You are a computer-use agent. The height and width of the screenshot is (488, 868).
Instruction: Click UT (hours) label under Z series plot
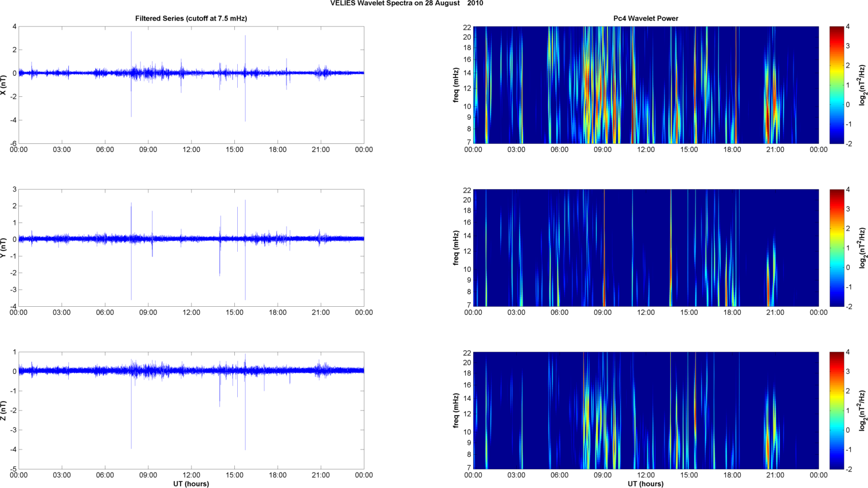click(191, 483)
